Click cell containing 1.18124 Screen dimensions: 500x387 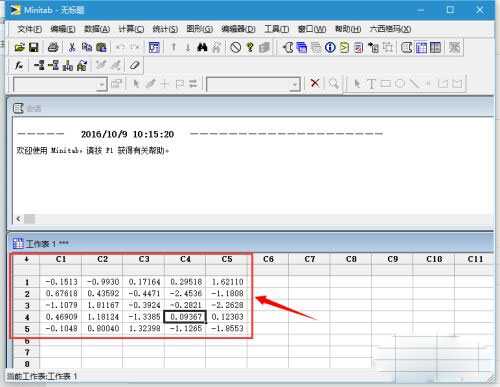(102, 317)
